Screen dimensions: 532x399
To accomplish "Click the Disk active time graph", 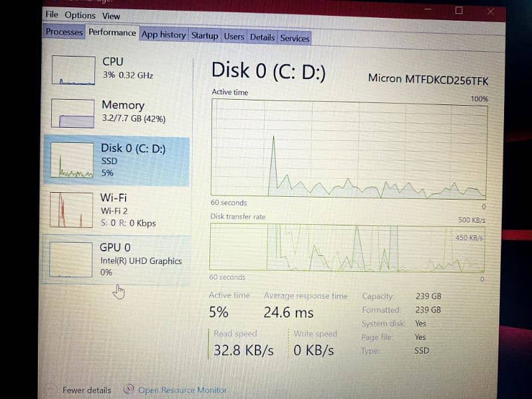I will click(349, 148).
